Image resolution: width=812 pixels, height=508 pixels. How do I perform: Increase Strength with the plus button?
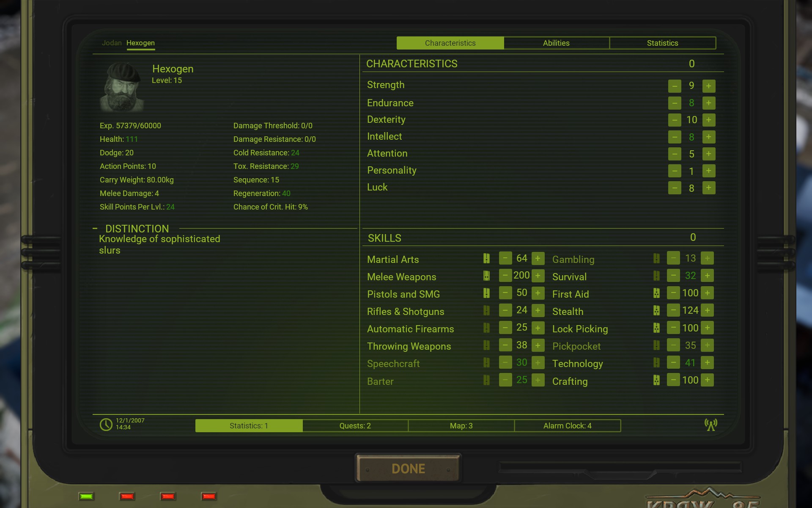(708, 86)
